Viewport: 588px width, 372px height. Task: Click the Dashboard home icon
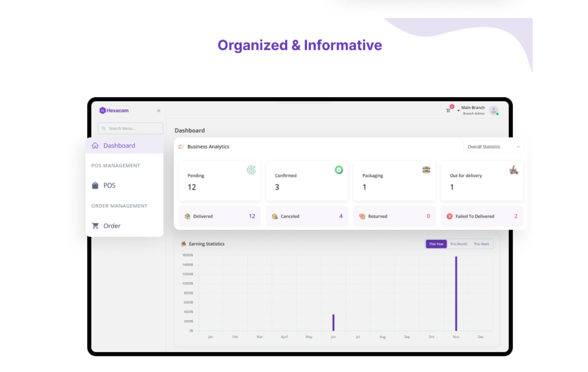95,145
